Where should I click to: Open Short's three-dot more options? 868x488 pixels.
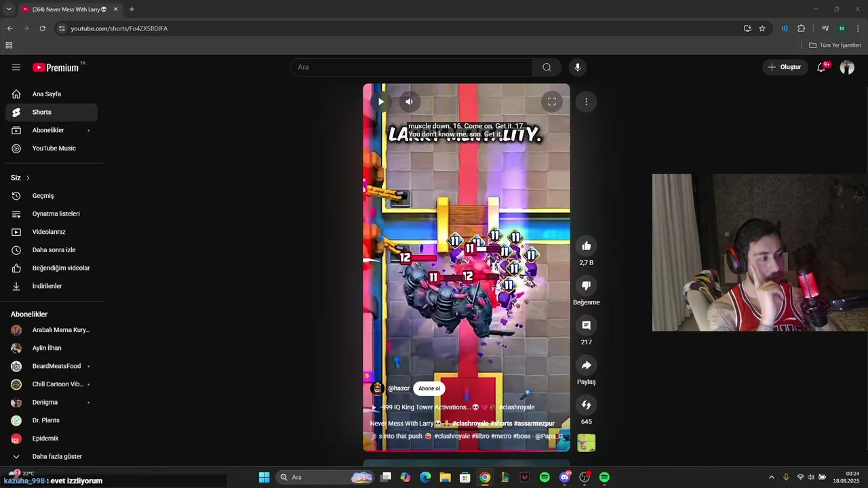coord(586,102)
